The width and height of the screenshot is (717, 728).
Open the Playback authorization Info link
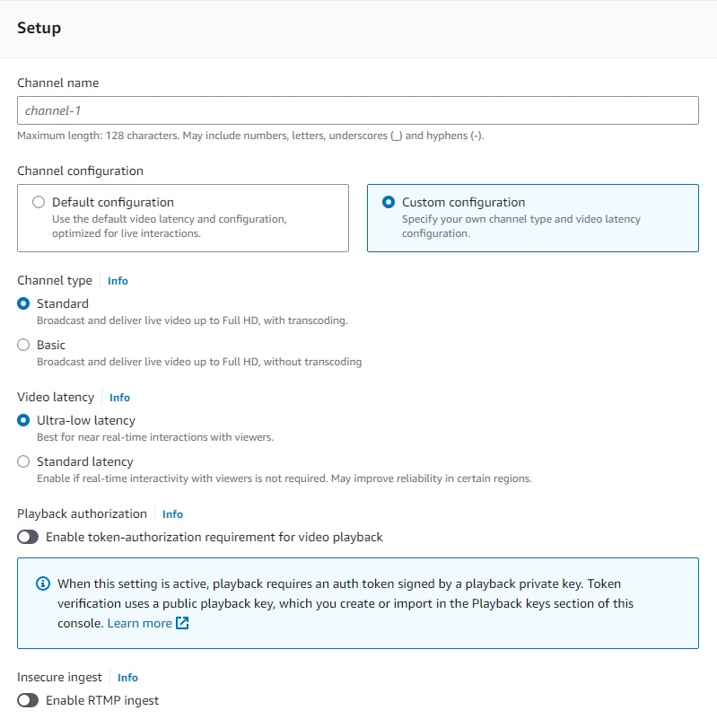coord(172,513)
